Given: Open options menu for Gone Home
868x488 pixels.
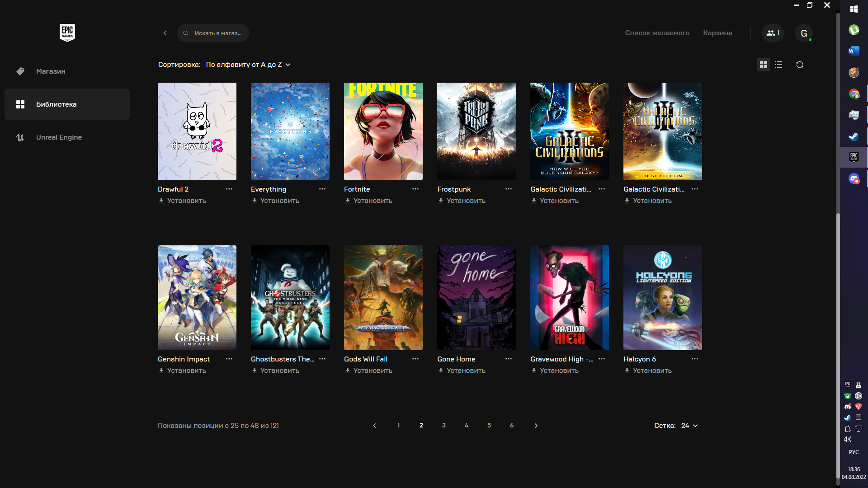Looking at the screenshot, I should click(x=509, y=359).
